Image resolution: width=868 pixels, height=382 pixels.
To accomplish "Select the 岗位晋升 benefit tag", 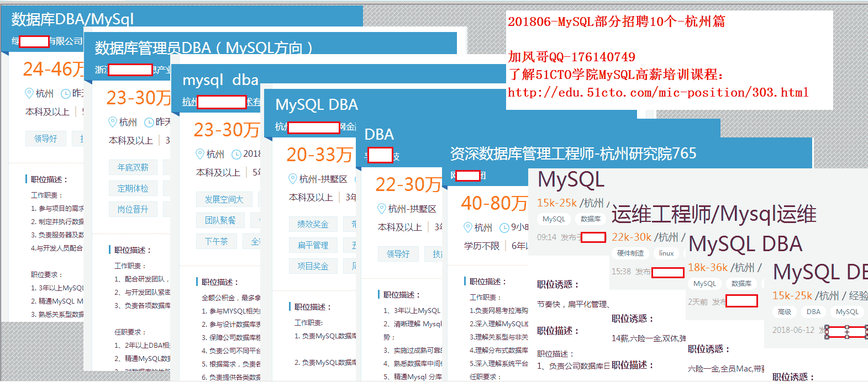I will pos(133,209).
